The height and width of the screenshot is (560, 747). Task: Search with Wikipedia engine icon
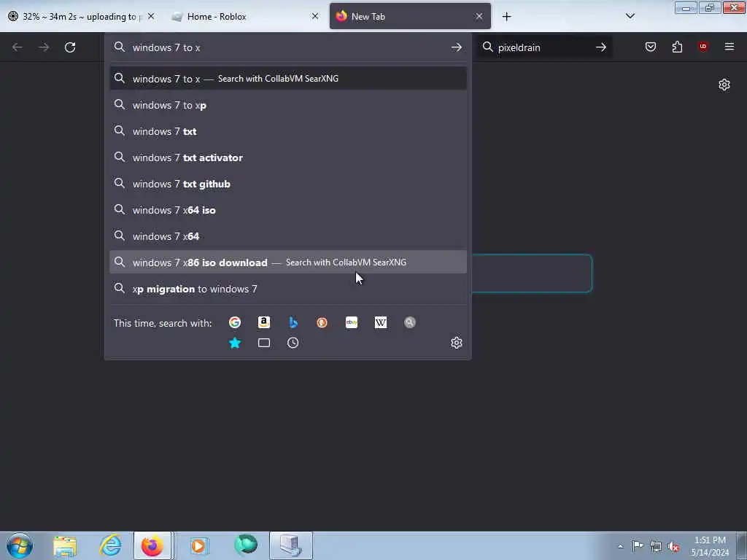click(381, 322)
